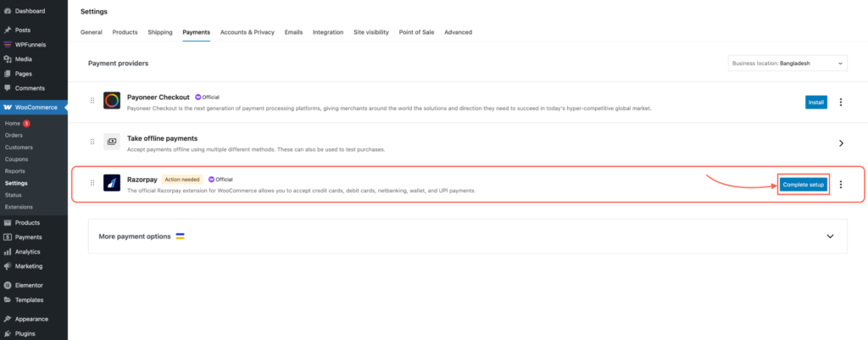This screenshot has width=868, height=340.
Task: Click the Comments bubble icon
Action: coord(8,88)
